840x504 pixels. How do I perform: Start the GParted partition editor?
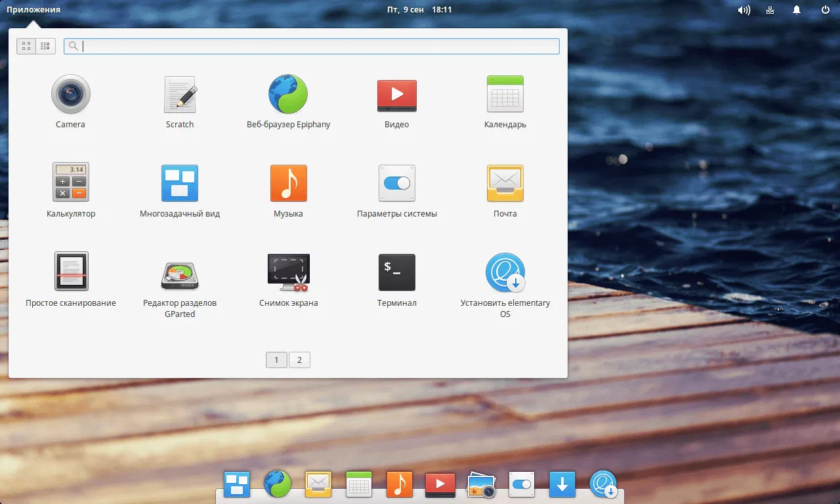179,272
